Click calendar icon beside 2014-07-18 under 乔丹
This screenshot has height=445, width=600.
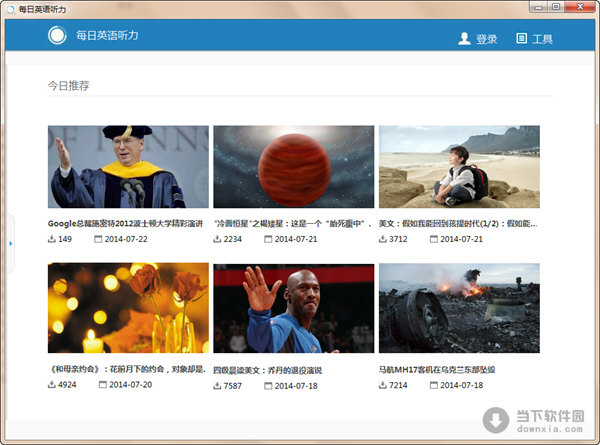pos(268,386)
